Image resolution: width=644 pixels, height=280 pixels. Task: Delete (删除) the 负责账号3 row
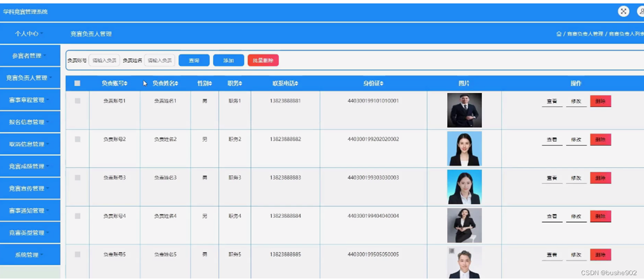click(601, 178)
